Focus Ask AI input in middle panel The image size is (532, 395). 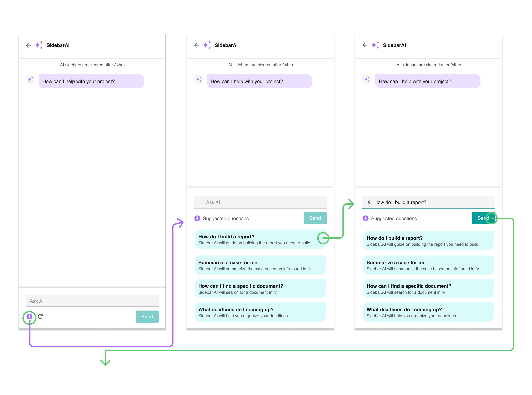pyautogui.click(x=260, y=202)
